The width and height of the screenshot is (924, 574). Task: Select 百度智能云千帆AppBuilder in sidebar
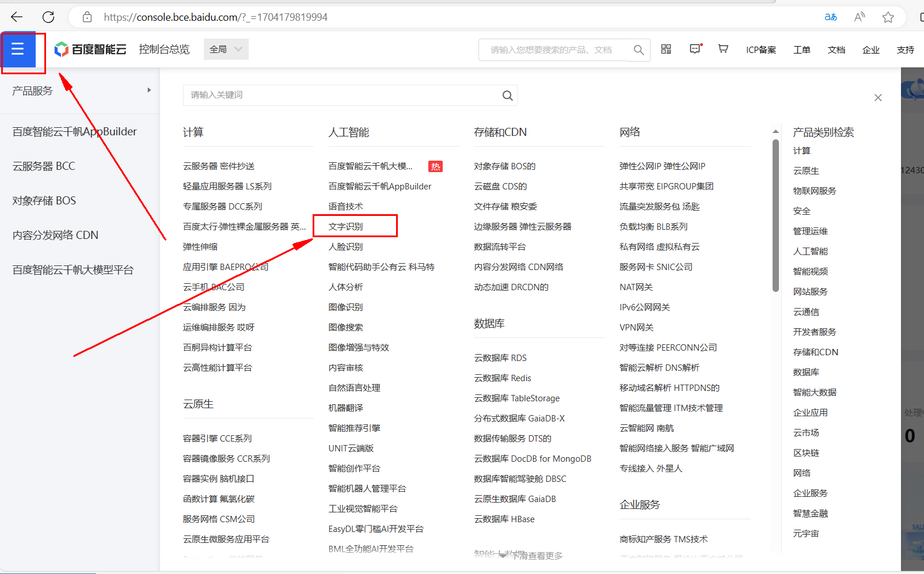[75, 132]
